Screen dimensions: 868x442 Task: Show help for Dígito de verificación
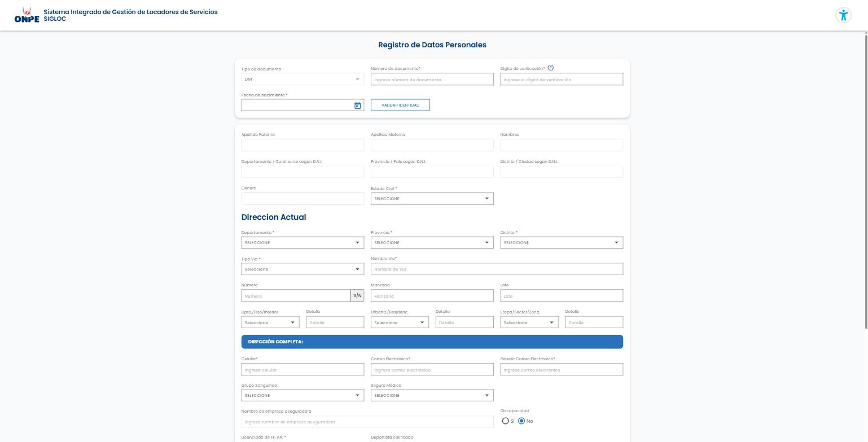(x=551, y=68)
